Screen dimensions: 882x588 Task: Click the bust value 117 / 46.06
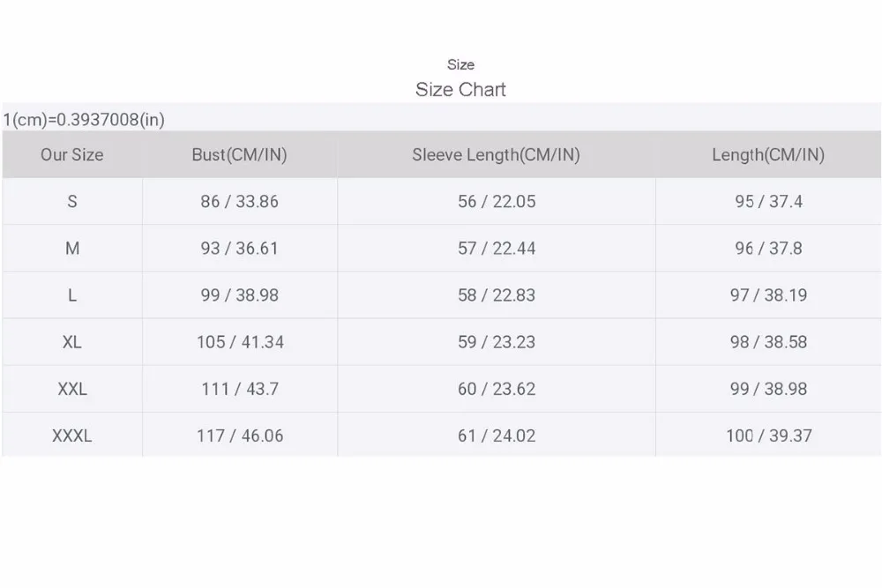coord(240,435)
